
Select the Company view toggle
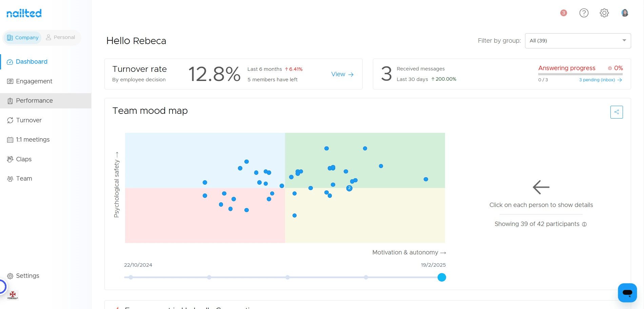click(22, 38)
